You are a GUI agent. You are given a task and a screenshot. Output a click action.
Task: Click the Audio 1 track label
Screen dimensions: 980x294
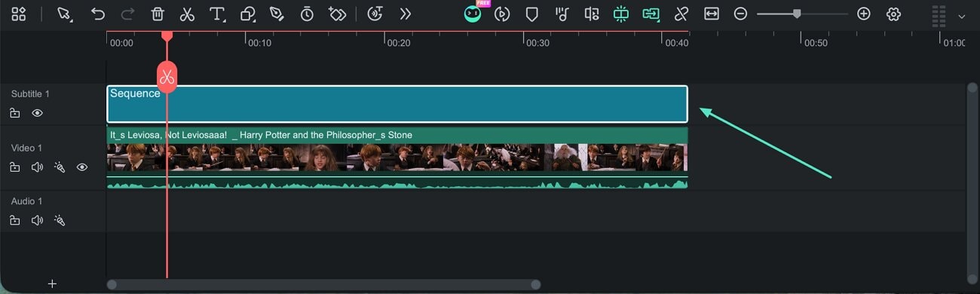(x=26, y=201)
